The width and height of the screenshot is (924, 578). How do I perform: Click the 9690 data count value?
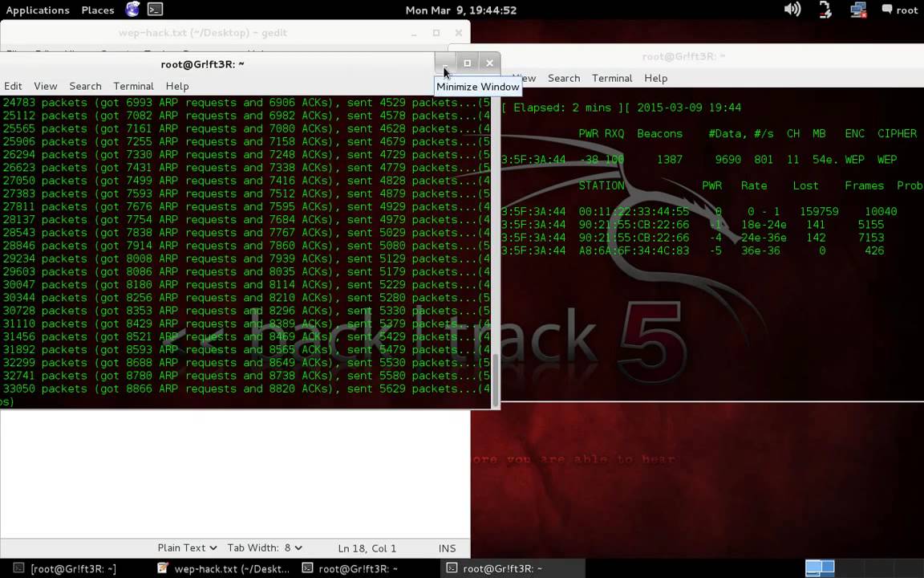click(x=727, y=159)
